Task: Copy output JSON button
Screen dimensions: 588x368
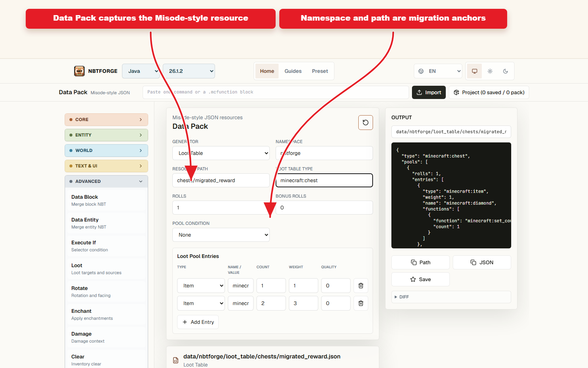Action: click(x=482, y=262)
